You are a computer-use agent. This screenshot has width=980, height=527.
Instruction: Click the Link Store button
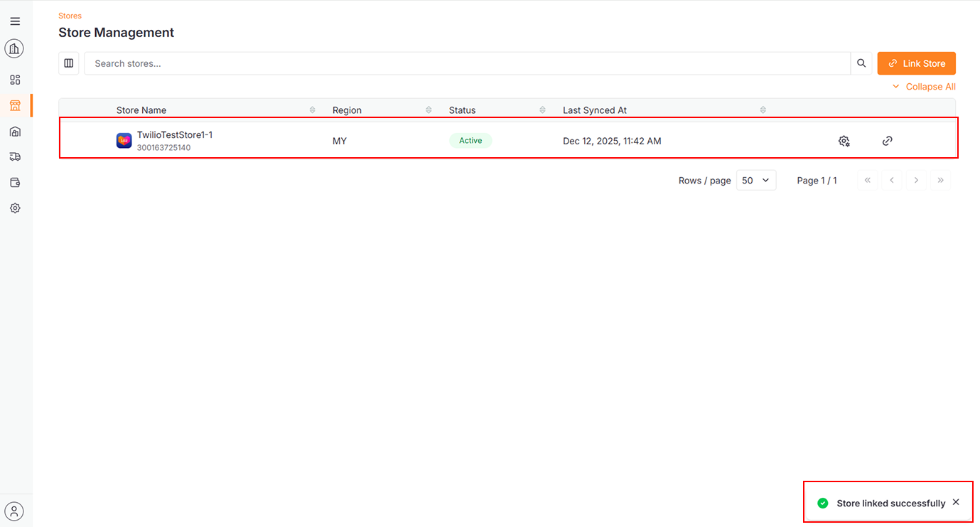[916, 63]
